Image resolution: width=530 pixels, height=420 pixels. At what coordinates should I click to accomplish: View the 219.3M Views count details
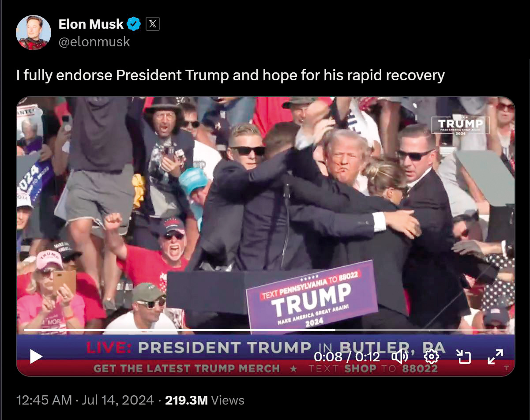click(x=204, y=400)
